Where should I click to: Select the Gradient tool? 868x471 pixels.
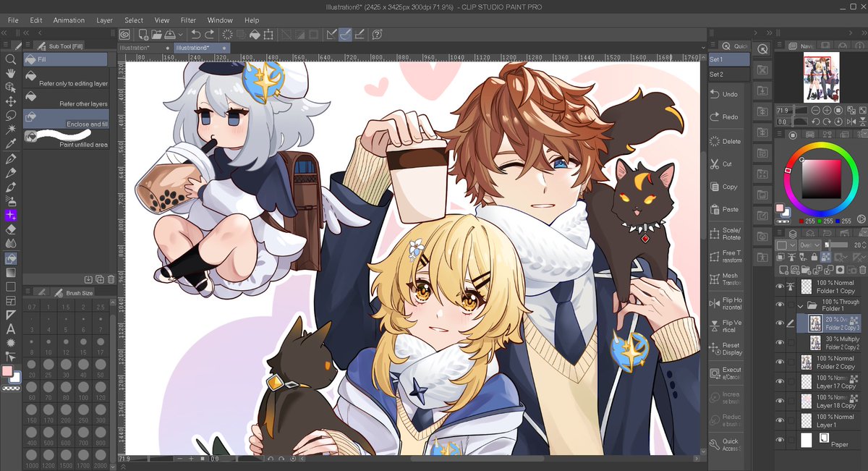click(x=11, y=273)
